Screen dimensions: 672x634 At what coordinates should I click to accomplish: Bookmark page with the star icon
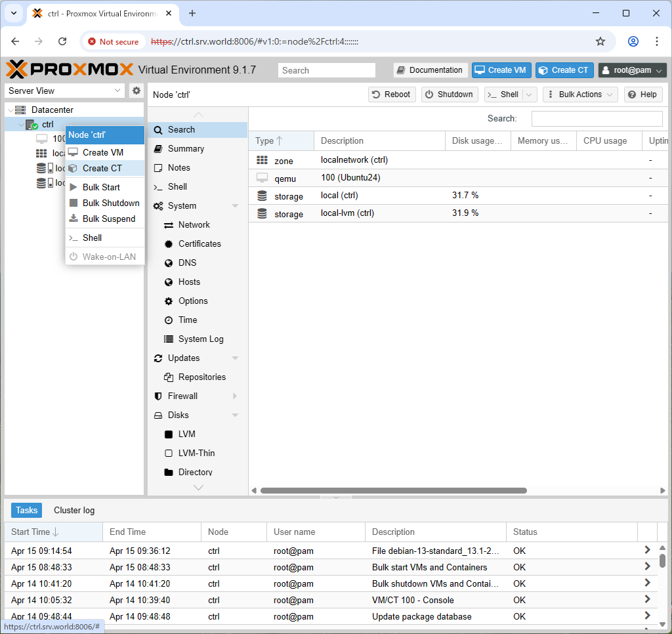click(600, 41)
